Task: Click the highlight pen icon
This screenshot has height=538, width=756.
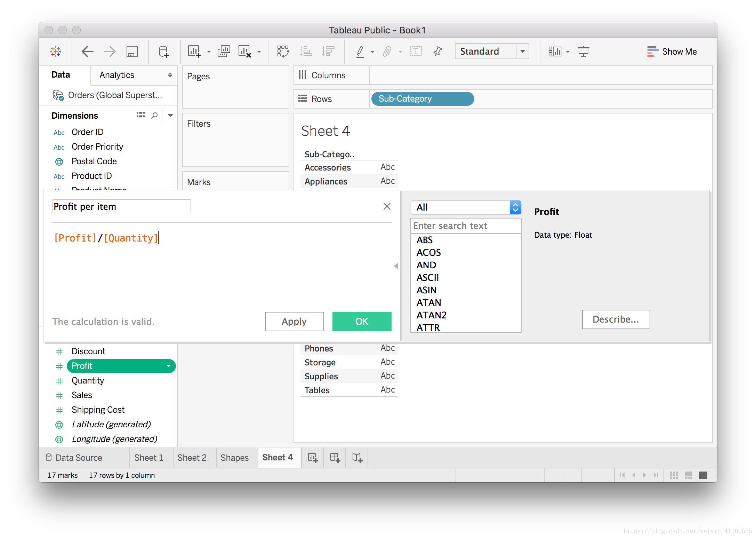Action: tap(360, 52)
